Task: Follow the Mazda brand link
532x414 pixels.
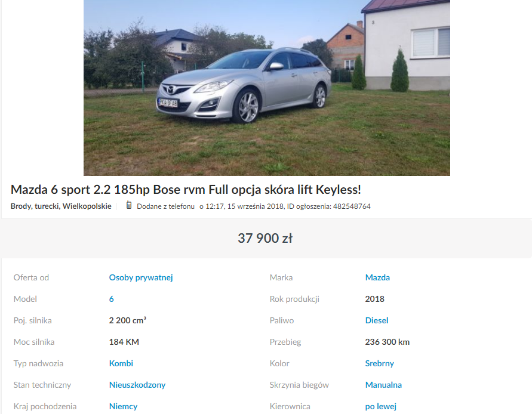Action: [377, 277]
